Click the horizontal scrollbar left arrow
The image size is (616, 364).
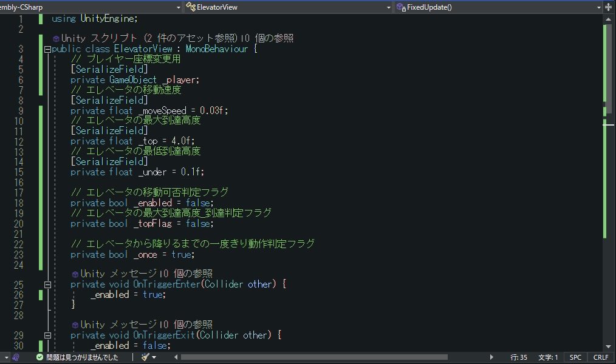176,357
